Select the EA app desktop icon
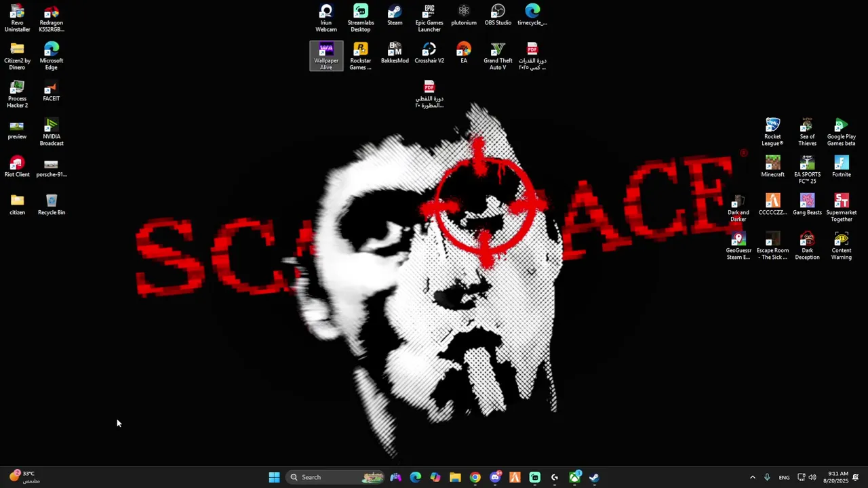 click(x=464, y=53)
